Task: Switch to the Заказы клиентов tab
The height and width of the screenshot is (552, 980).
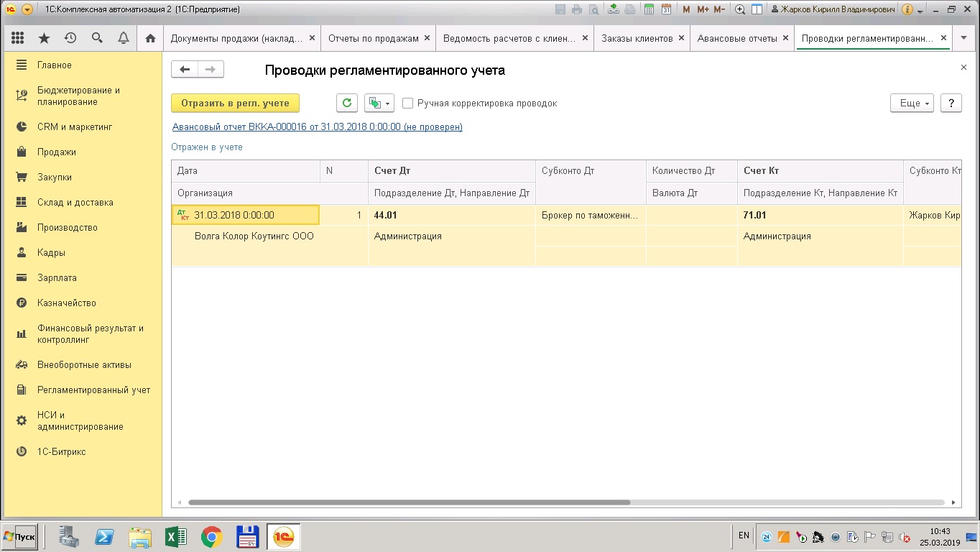Action: coord(637,38)
